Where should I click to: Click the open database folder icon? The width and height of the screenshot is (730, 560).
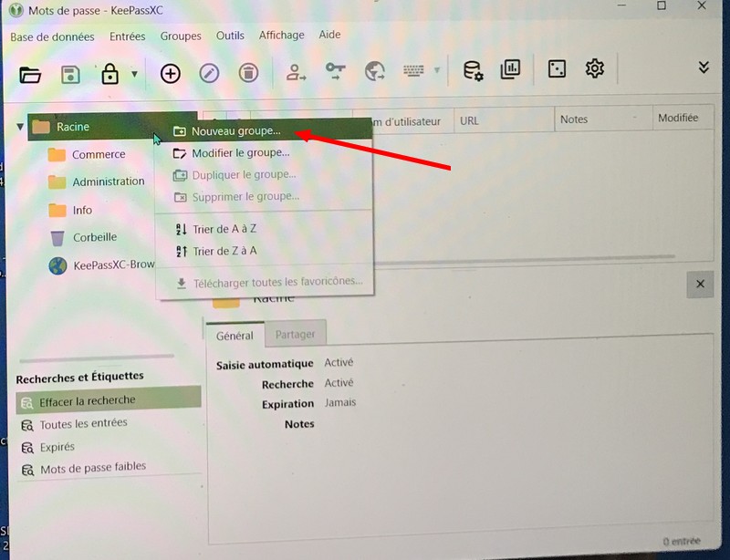tap(30, 74)
